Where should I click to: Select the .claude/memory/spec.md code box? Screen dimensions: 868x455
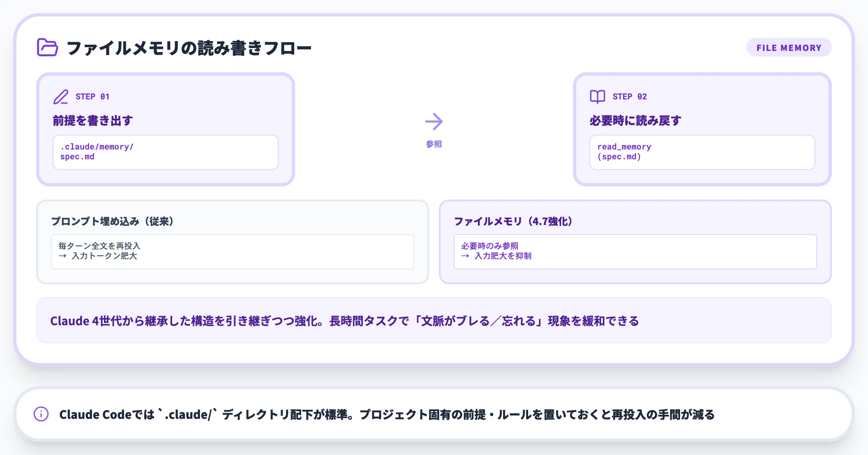pyautogui.click(x=166, y=152)
